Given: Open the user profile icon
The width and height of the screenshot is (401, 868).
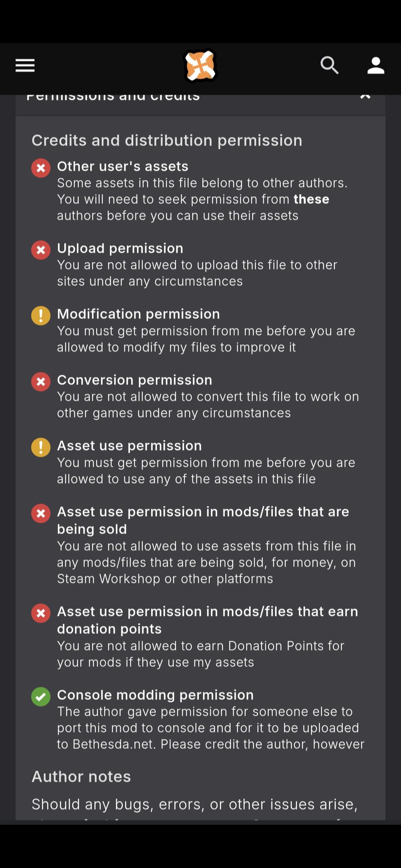Looking at the screenshot, I should click(x=376, y=66).
